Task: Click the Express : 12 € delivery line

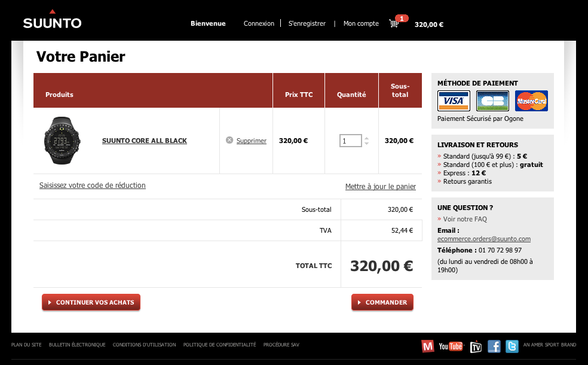Action: pyautogui.click(x=464, y=173)
